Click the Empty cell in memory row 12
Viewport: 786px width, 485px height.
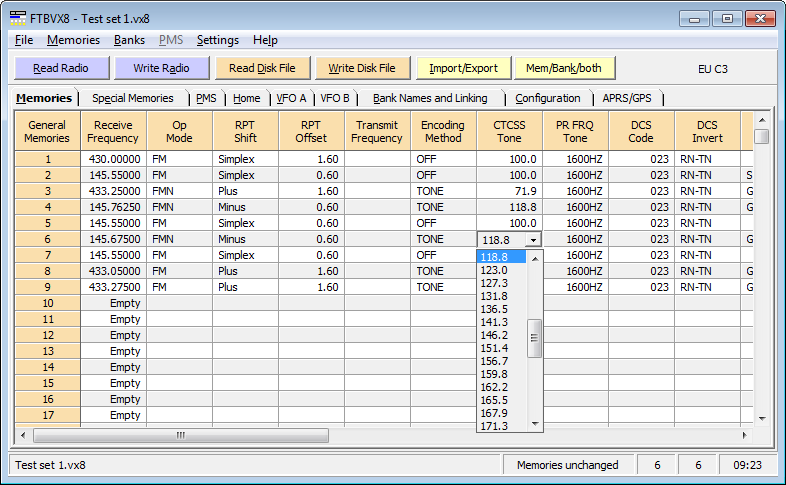point(114,335)
